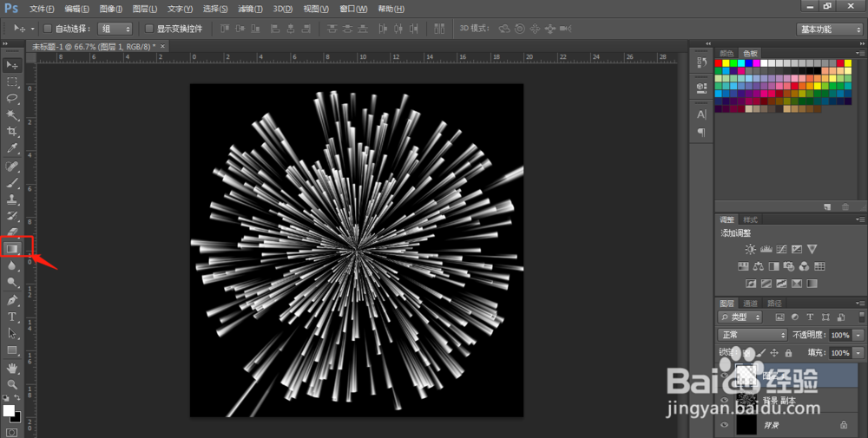
Task: Choose the Crop tool
Action: [11, 132]
